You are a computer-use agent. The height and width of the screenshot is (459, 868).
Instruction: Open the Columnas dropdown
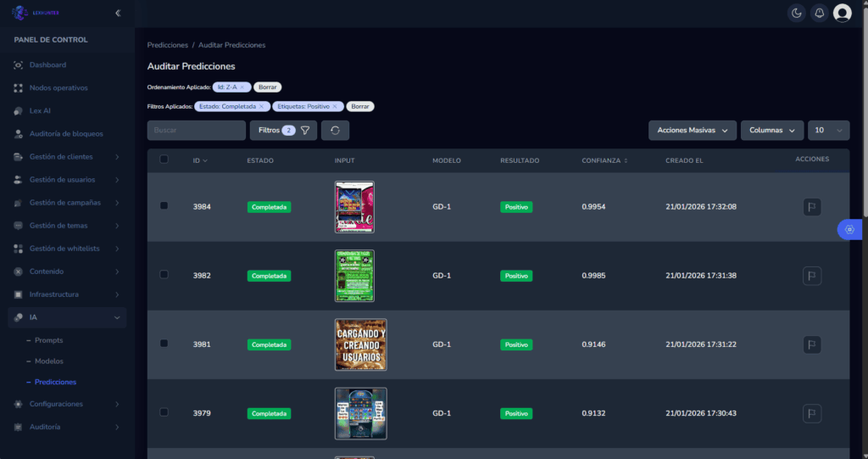771,130
